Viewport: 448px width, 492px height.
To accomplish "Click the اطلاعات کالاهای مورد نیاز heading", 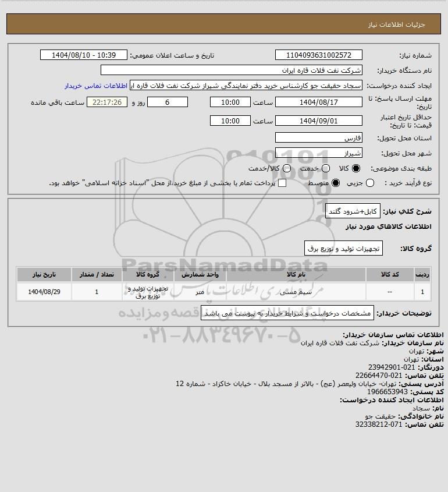I will tap(389, 226).
